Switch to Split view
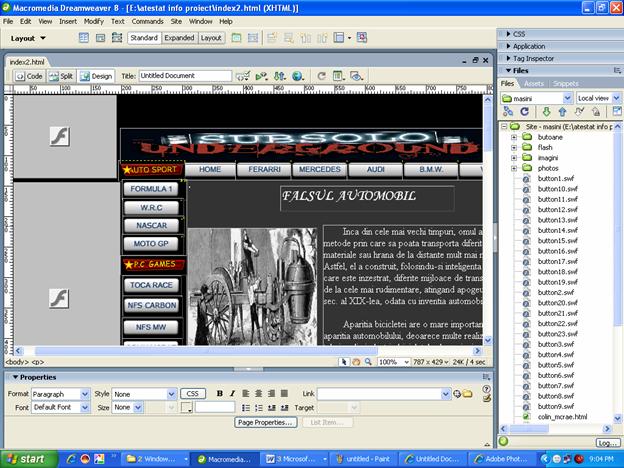The width and height of the screenshot is (624, 468). point(60,76)
